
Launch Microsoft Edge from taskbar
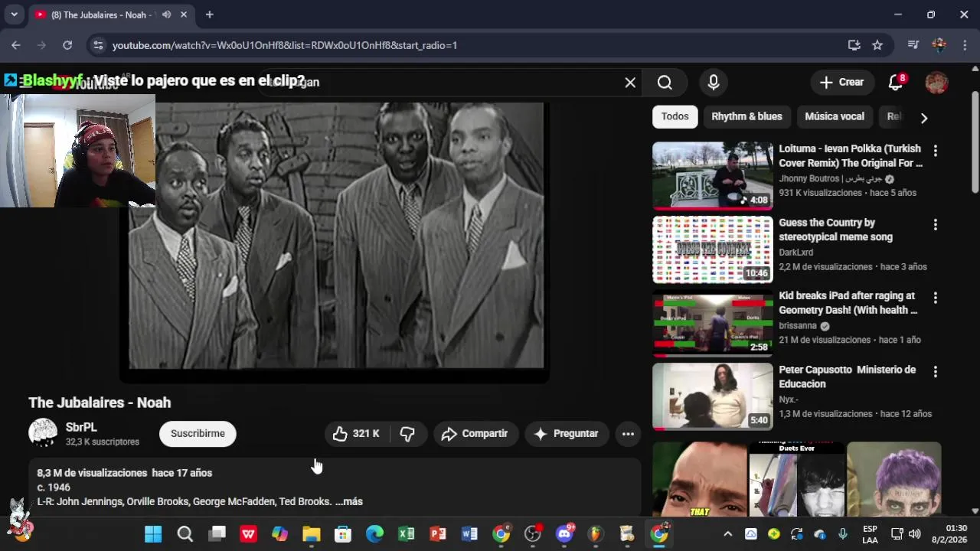click(x=374, y=534)
